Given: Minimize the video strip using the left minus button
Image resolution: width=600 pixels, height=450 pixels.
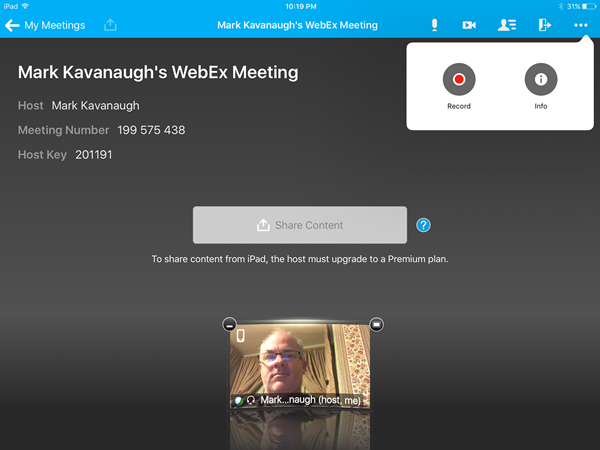Looking at the screenshot, I should point(230,325).
